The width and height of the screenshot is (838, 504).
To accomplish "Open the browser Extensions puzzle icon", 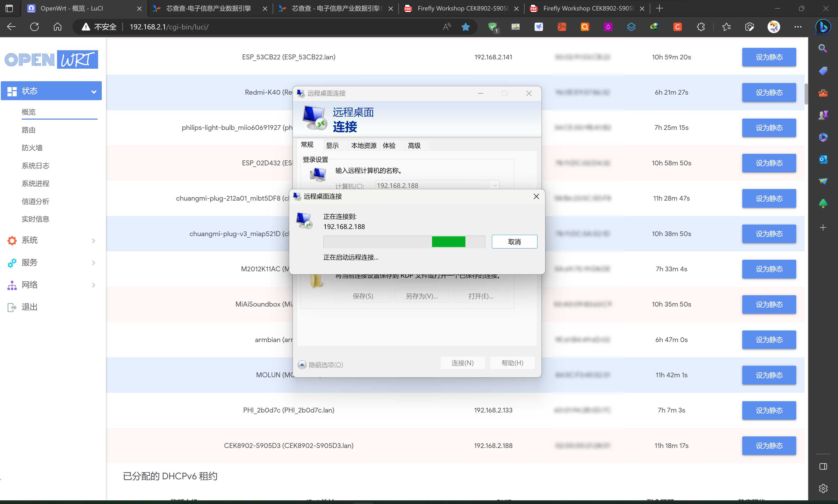I will pyautogui.click(x=700, y=27).
